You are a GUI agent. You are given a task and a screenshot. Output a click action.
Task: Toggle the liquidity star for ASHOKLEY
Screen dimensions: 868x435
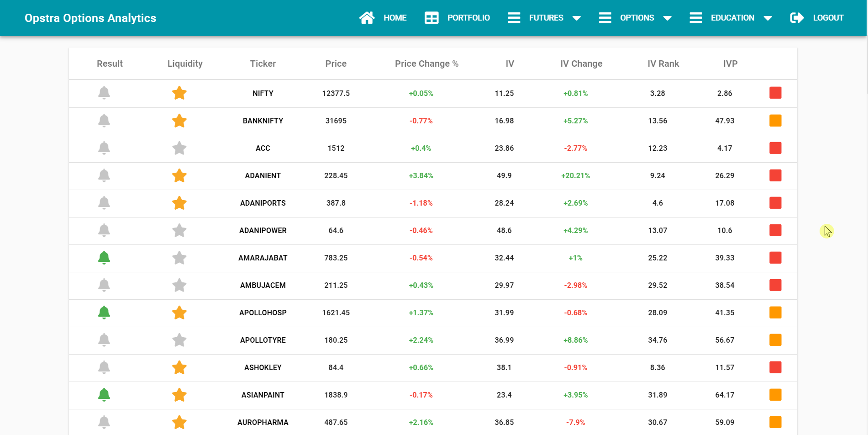pos(179,367)
